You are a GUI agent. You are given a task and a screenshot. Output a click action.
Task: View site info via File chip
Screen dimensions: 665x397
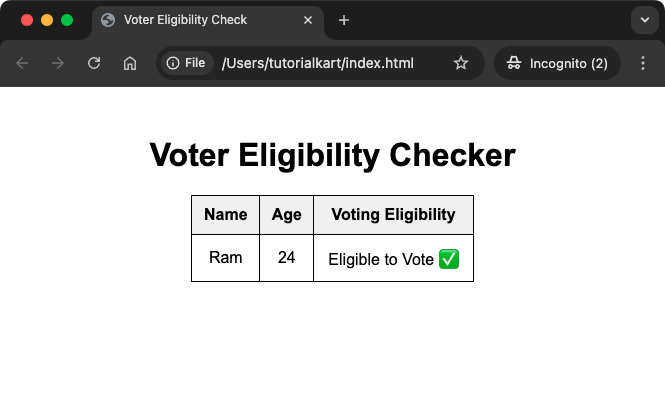coord(186,63)
